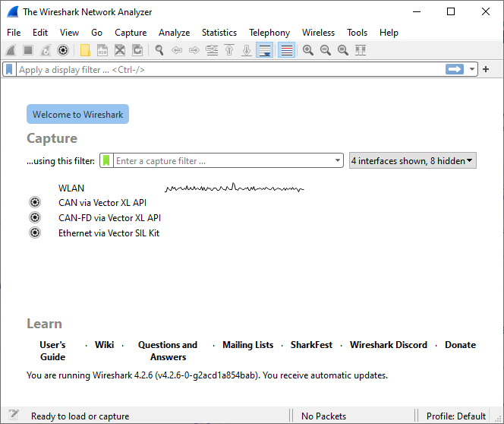Open the Donate link
The width and height of the screenshot is (504, 424).
(x=460, y=345)
